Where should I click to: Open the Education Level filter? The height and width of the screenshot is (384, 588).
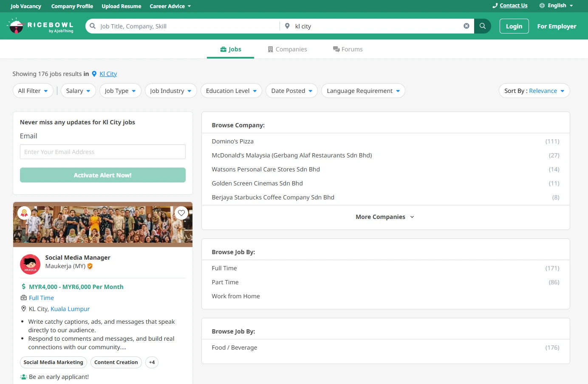(231, 91)
